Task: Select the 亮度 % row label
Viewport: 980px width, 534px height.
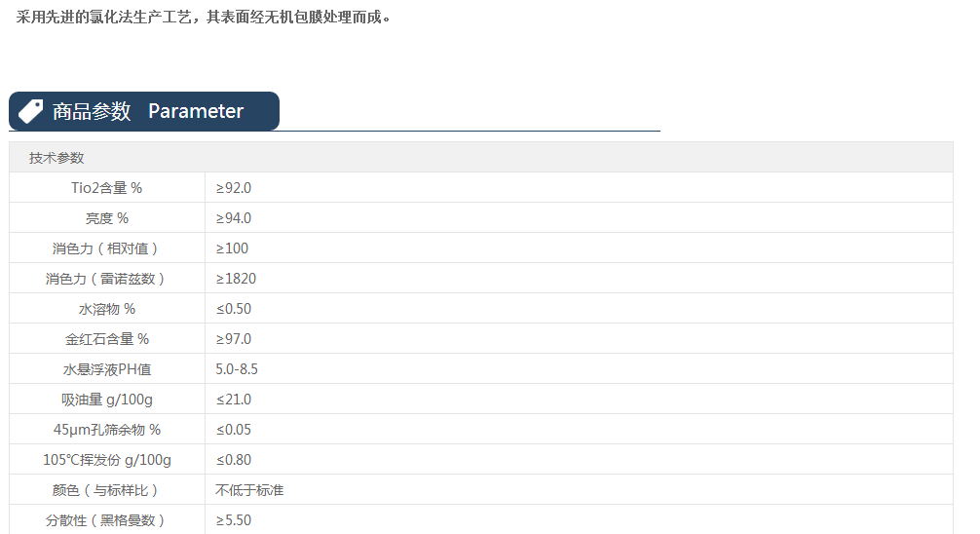Action: click(107, 218)
